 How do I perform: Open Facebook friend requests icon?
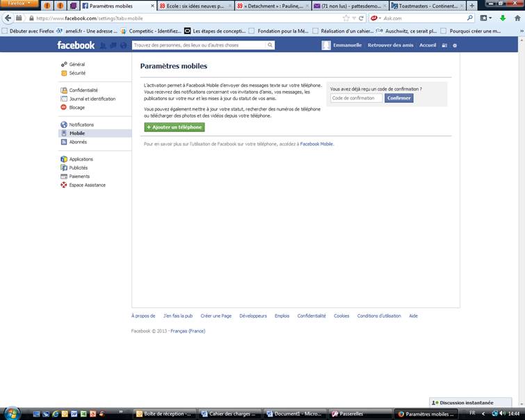point(103,45)
